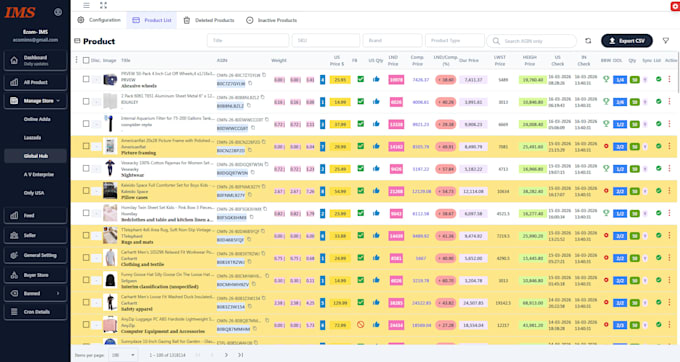Open Dashboard from the sidebar
This screenshot has width=680, height=362.
[x=35, y=60]
